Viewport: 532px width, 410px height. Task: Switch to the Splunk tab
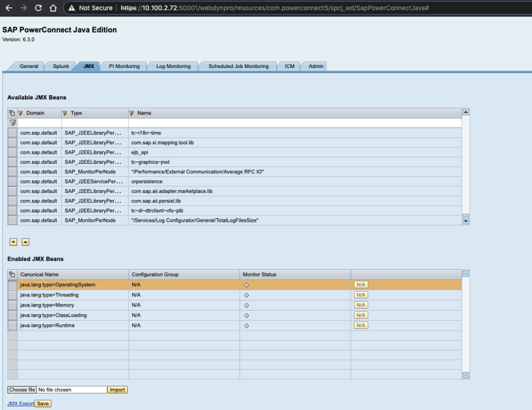click(61, 66)
